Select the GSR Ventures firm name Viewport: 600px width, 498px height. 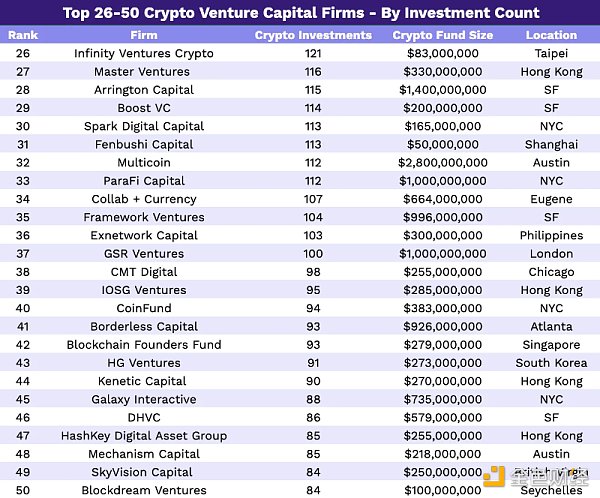(144, 254)
